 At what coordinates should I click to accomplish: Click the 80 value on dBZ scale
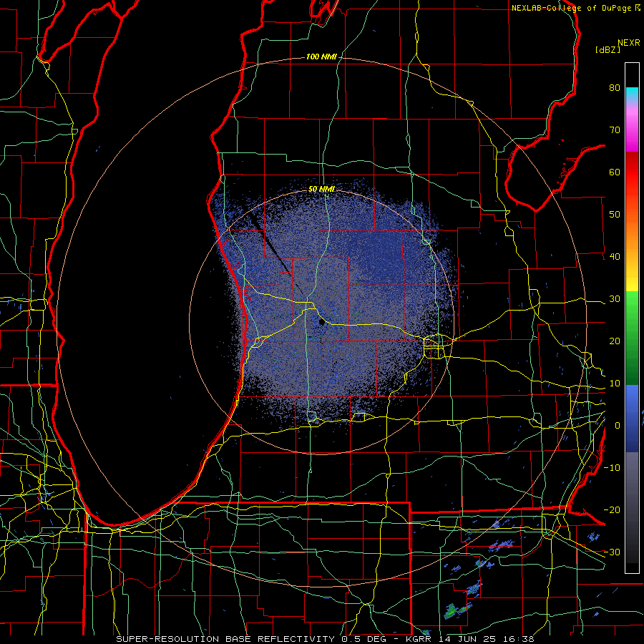(615, 88)
